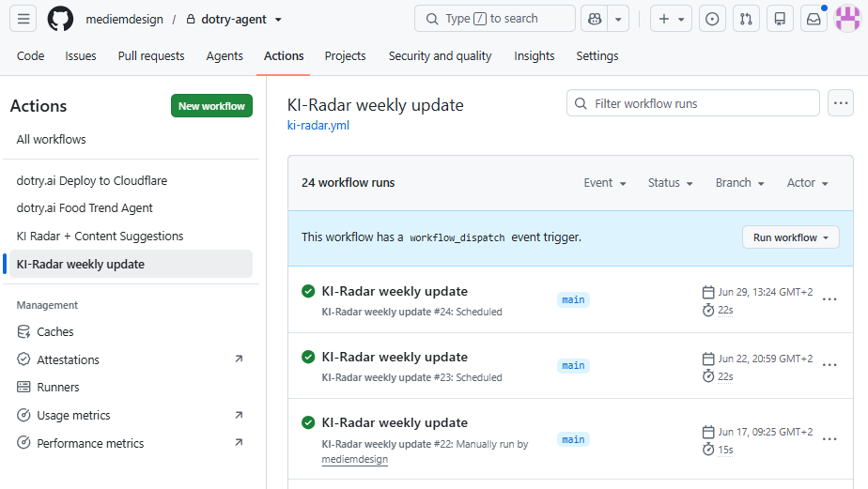Image resolution: width=868 pixels, height=489 pixels.
Task: Open the Actions tab
Action: pyautogui.click(x=284, y=56)
